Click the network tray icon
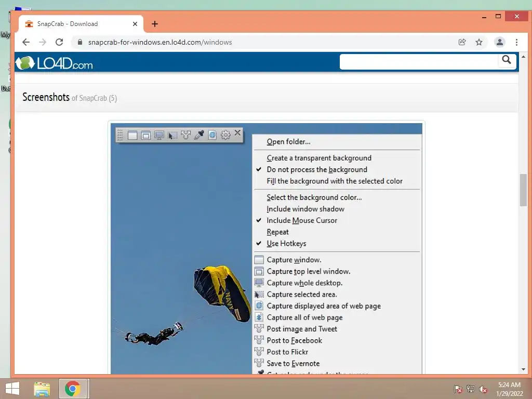532x399 pixels. coord(471,389)
